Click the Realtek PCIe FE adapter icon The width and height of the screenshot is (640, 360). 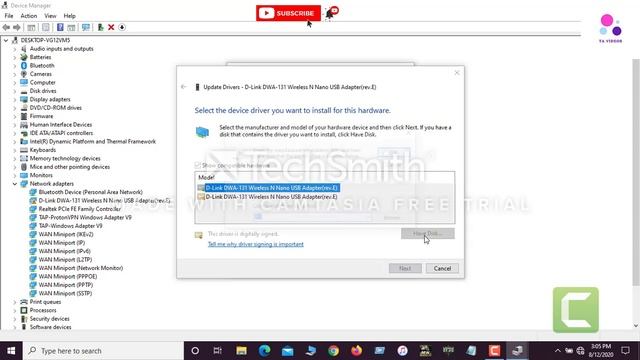click(33, 209)
